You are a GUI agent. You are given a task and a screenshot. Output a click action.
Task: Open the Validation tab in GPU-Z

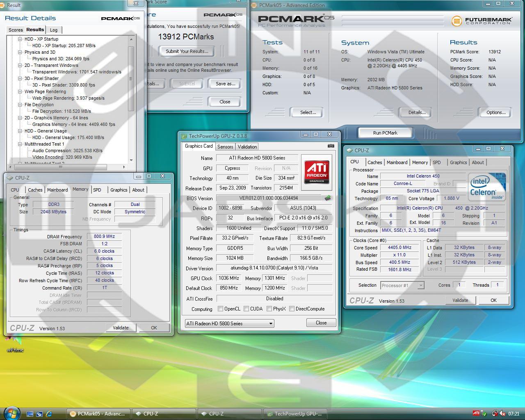(x=247, y=146)
